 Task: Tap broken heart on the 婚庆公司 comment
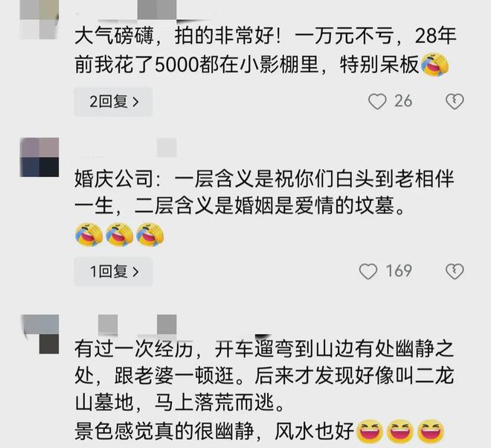point(455,272)
